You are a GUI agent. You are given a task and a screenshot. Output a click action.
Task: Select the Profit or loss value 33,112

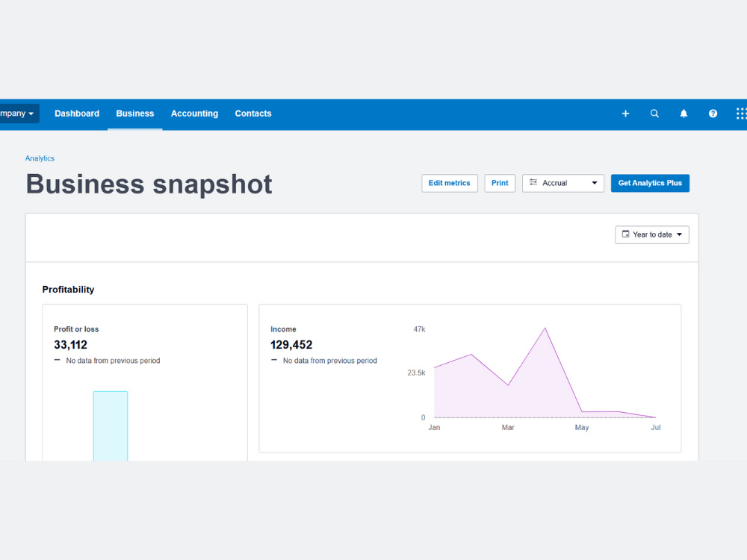pyautogui.click(x=70, y=345)
